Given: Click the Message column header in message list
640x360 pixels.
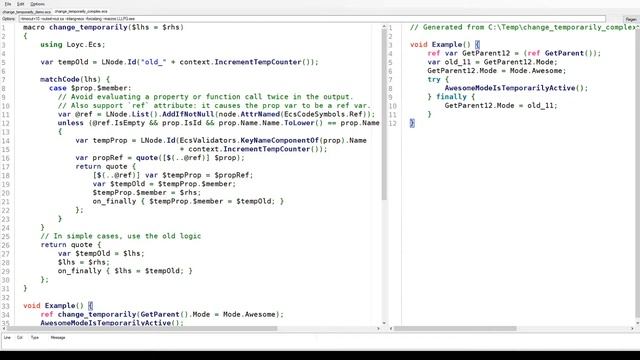Looking at the screenshot, I should pyautogui.click(x=58, y=338).
